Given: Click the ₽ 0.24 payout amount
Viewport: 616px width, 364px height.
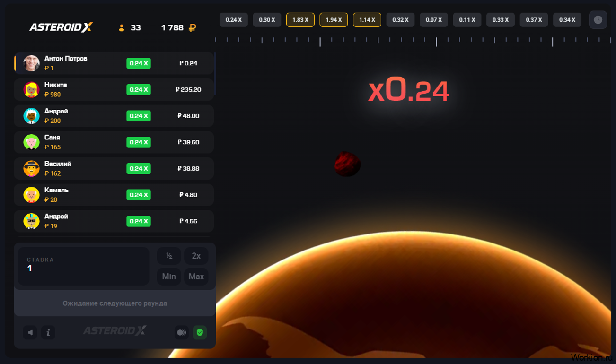Looking at the screenshot, I should [188, 63].
